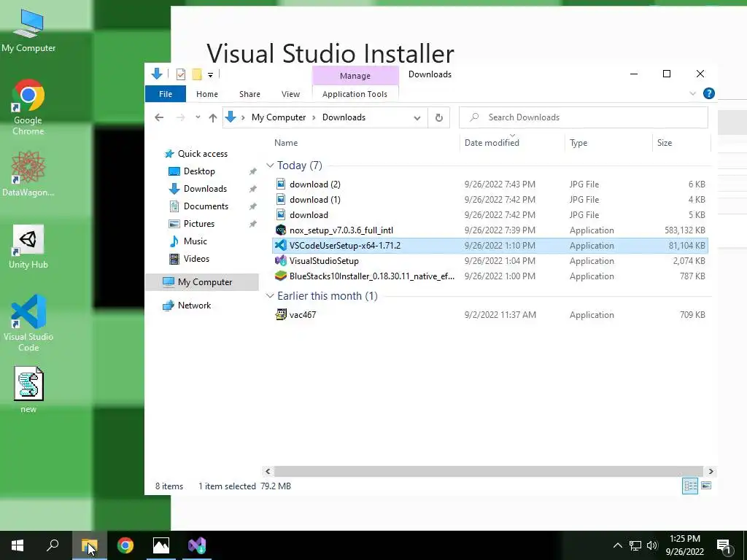Launch Google Chrome from the desktop
Viewport: 747px width, 560px height.
pos(28,107)
